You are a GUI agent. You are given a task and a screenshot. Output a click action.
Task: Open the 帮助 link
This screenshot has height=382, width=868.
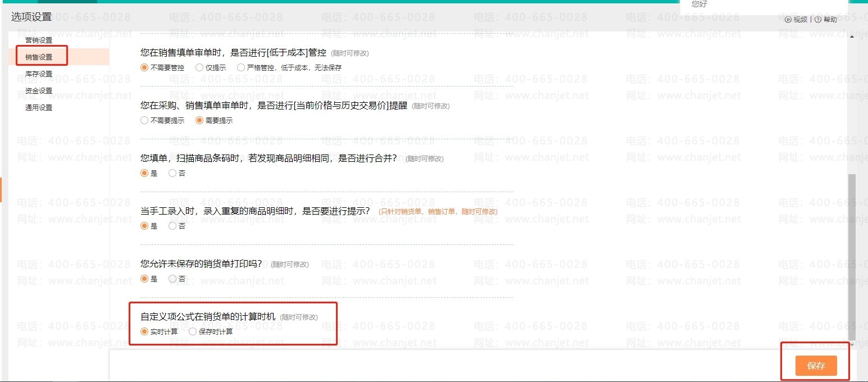[830, 20]
